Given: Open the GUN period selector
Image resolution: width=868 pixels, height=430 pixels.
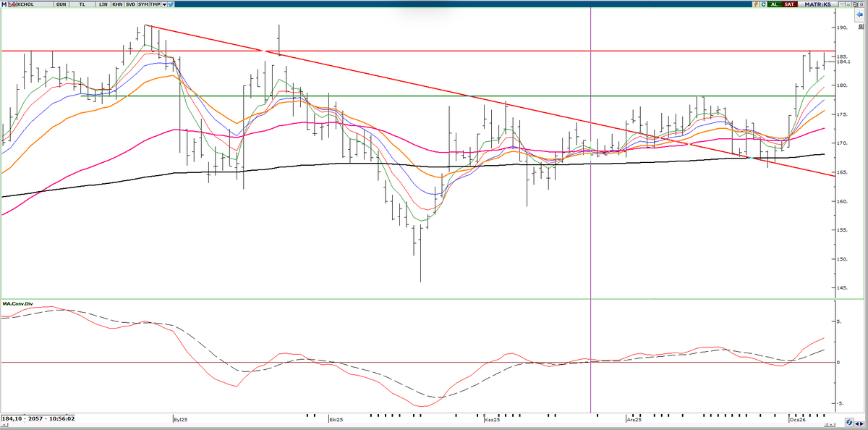Looking at the screenshot, I should coord(61,4).
